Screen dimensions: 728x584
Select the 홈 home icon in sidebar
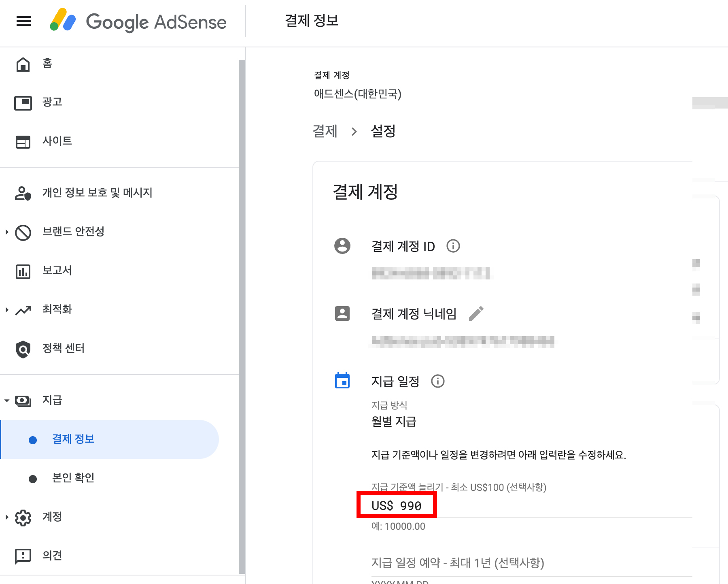(23, 64)
